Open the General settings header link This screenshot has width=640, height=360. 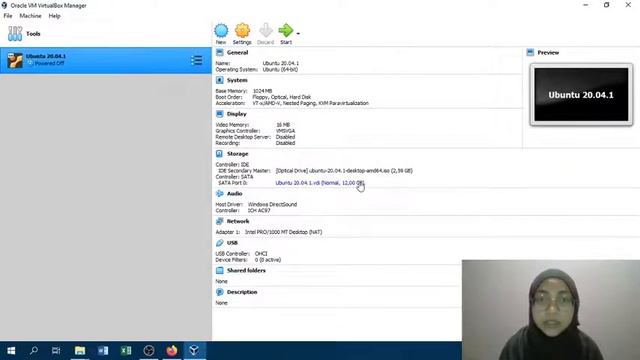[238, 53]
